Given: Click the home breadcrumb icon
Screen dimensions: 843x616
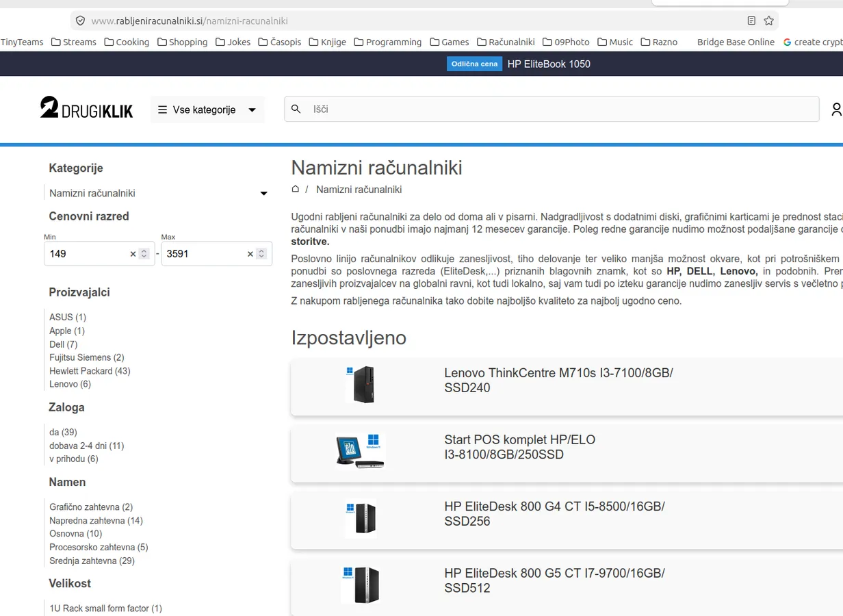Looking at the screenshot, I should click(x=296, y=190).
